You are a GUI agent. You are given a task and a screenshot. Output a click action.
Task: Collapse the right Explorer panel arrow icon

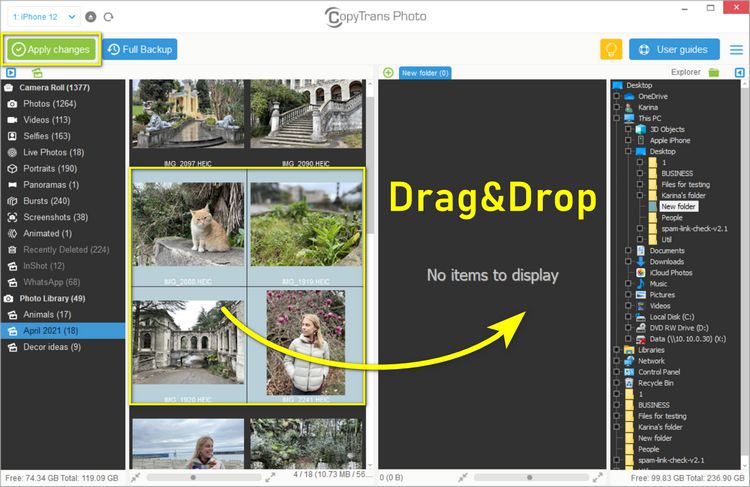(739, 72)
